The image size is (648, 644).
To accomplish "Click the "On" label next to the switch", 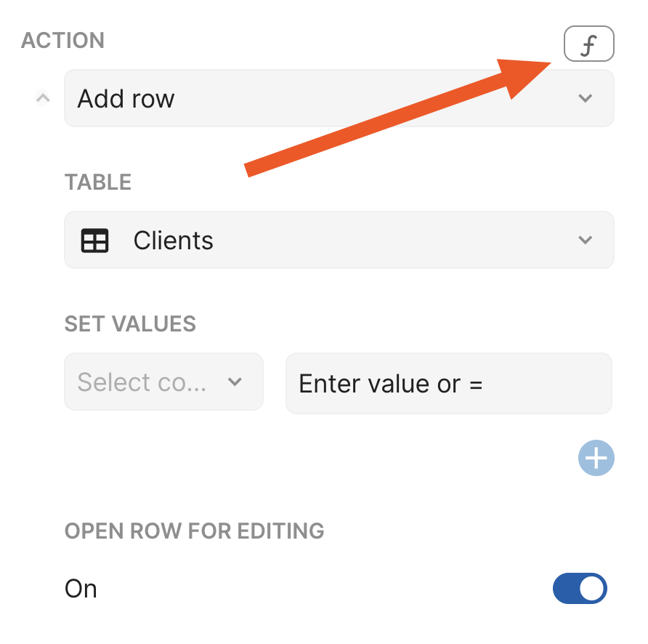I will [81, 588].
